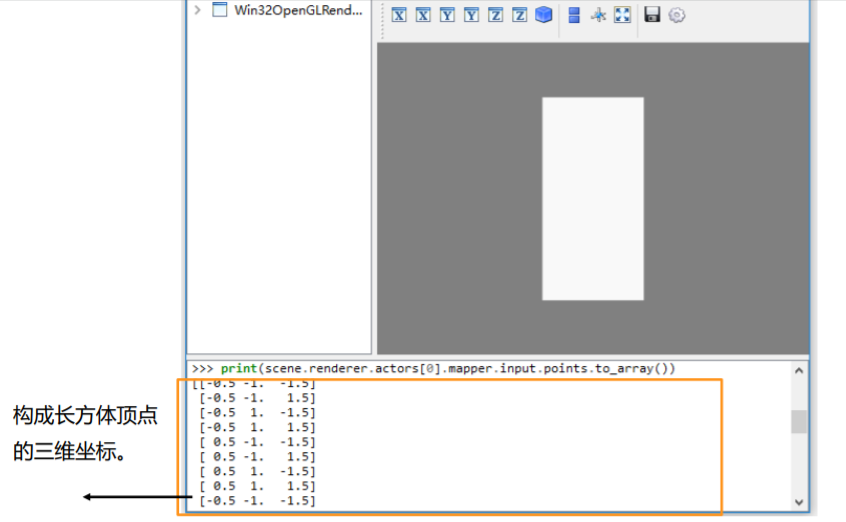
Task: Click the second Z axis view icon
Action: click(x=519, y=15)
